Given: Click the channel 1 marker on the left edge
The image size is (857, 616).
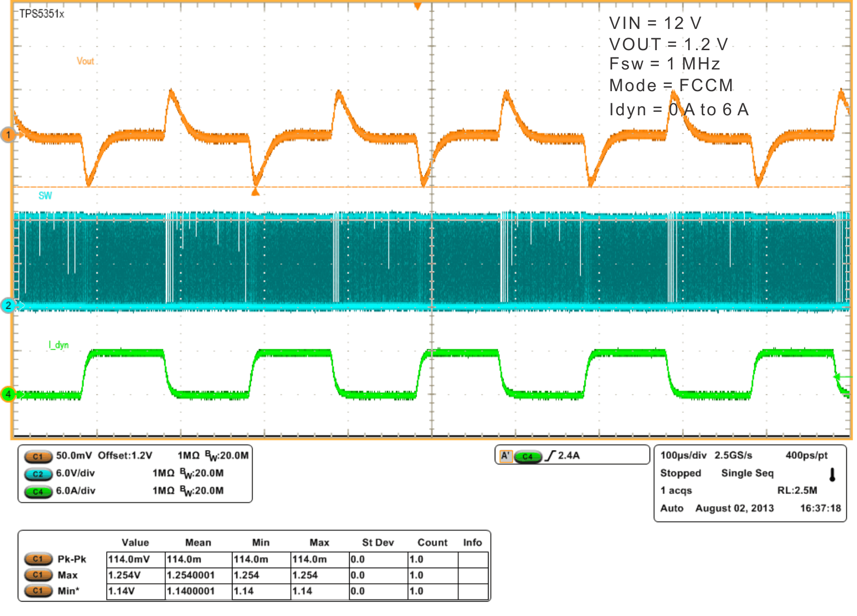Looking at the screenshot, I should [x=8, y=136].
